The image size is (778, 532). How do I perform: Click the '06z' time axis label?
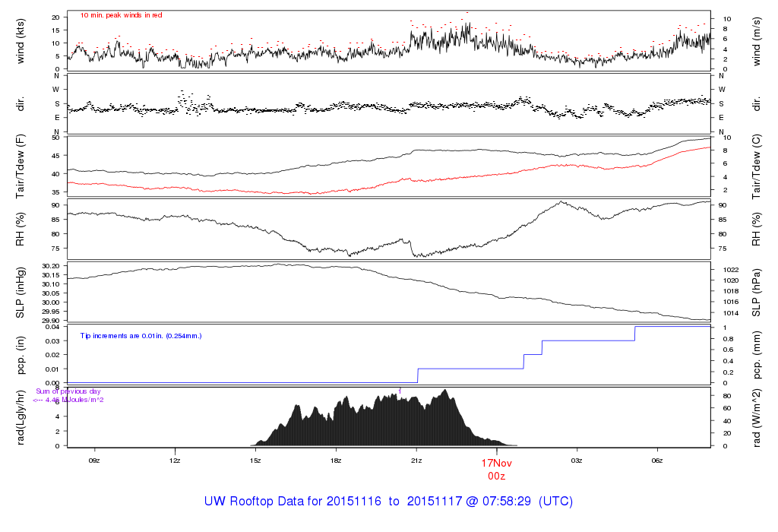click(657, 461)
